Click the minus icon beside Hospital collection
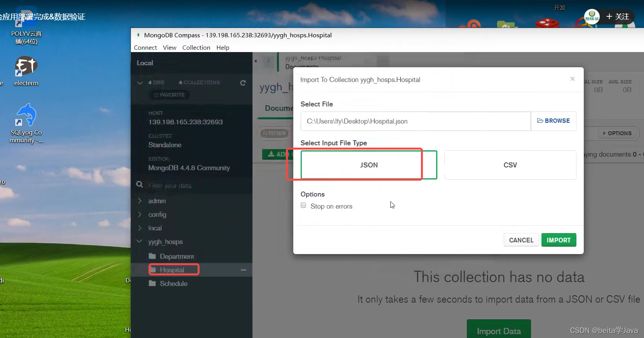 pos(244,270)
